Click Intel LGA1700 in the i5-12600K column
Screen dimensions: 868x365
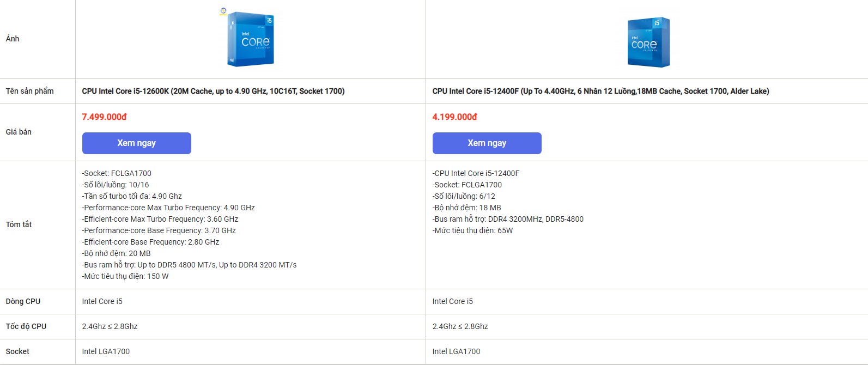tap(106, 351)
